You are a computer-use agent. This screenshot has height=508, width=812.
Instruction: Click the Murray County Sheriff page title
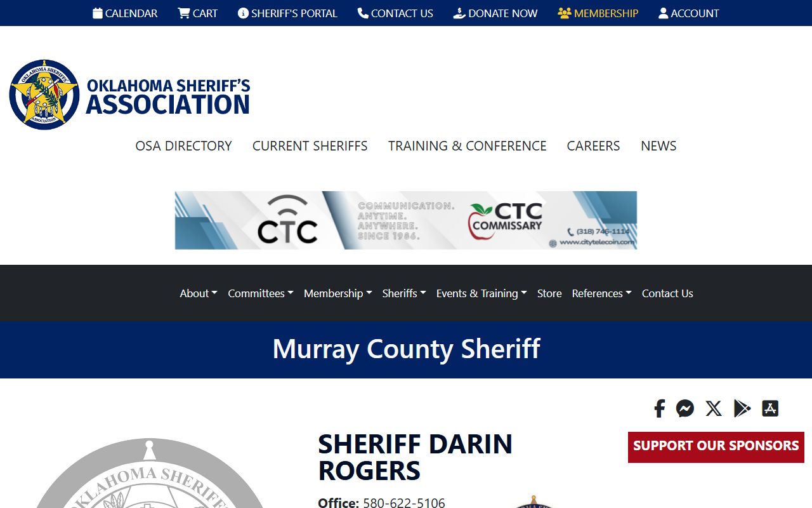pos(406,349)
